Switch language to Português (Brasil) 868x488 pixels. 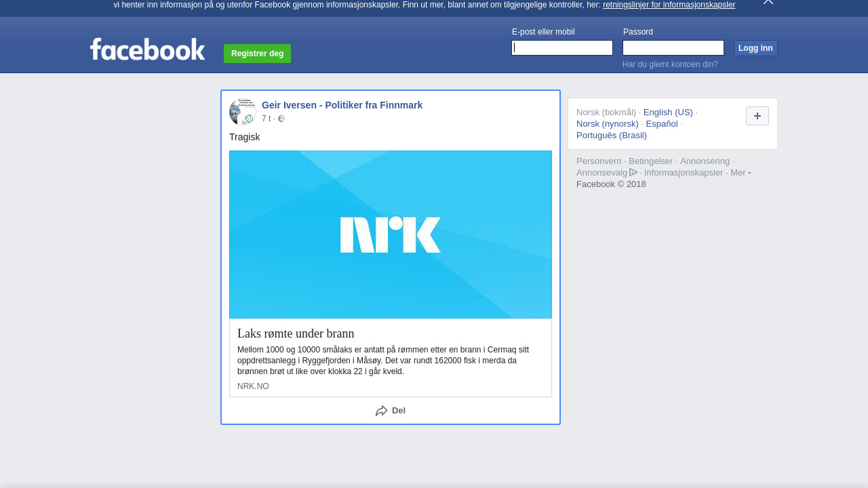click(x=612, y=135)
